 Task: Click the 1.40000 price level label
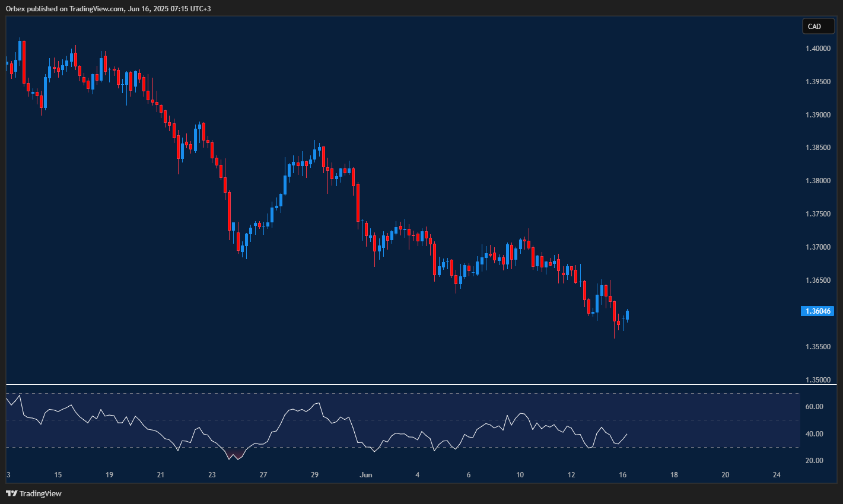tap(819, 48)
